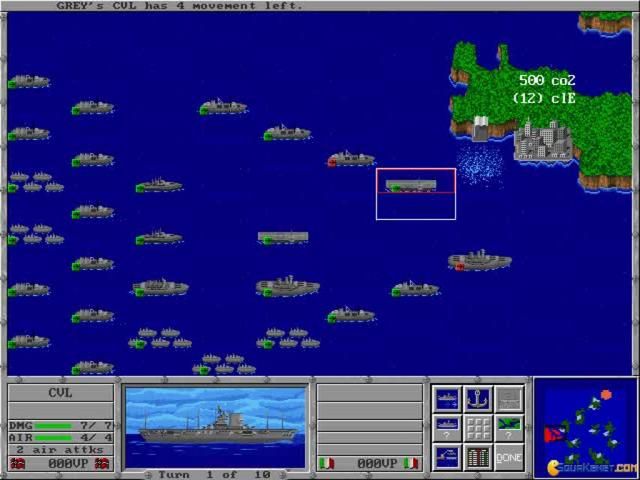Click the right Grey faction emblem
This screenshot has width=640, height=480.
point(102,464)
